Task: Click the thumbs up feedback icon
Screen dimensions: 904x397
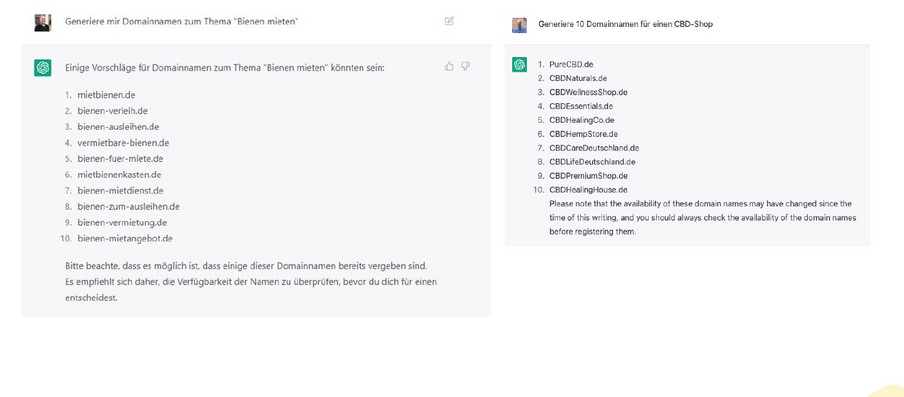Action: coord(449,66)
